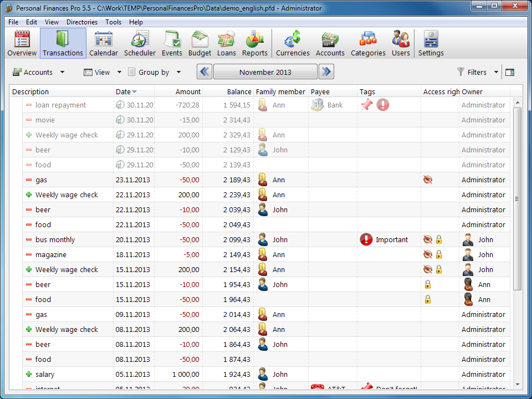Click the Payee column header

[x=332, y=91]
